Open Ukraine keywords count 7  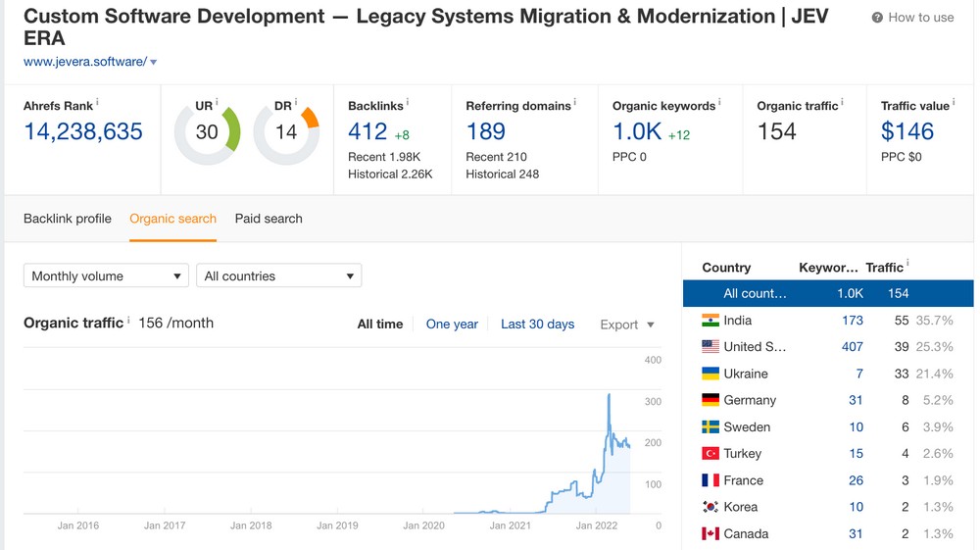tap(859, 374)
